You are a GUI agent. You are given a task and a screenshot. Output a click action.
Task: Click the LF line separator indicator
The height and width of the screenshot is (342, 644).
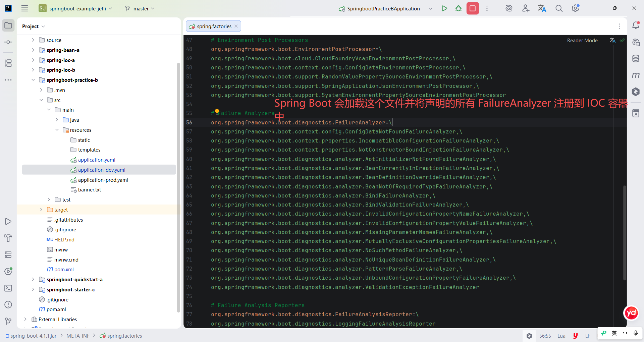[x=588, y=336]
